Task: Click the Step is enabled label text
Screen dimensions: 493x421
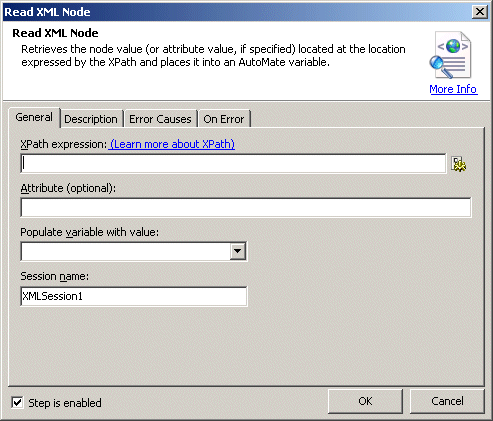Action: coord(65,403)
